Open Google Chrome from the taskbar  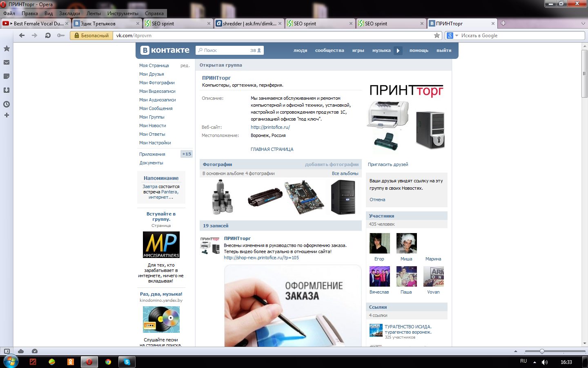coord(108,362)
